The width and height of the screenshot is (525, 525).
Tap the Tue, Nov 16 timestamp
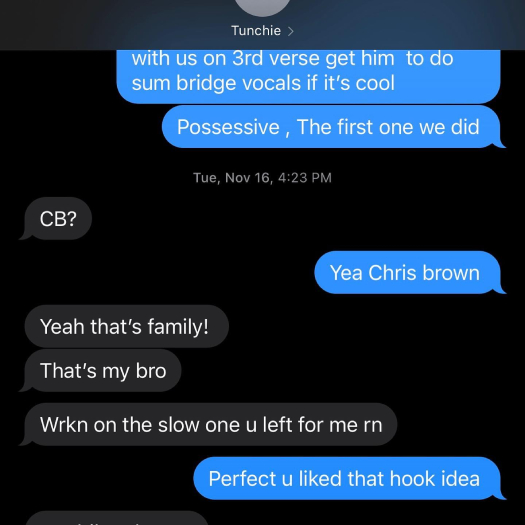point(262,177)
